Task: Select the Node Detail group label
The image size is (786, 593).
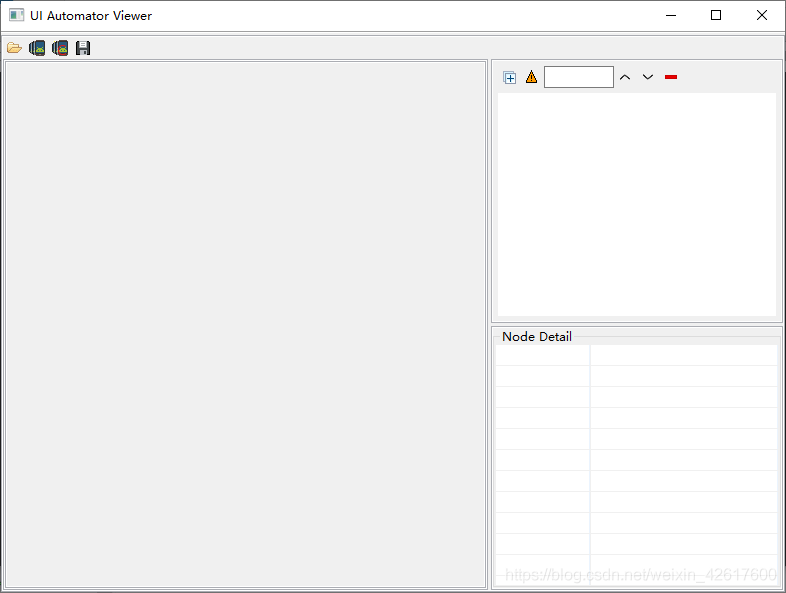Action: click(537, 337)
